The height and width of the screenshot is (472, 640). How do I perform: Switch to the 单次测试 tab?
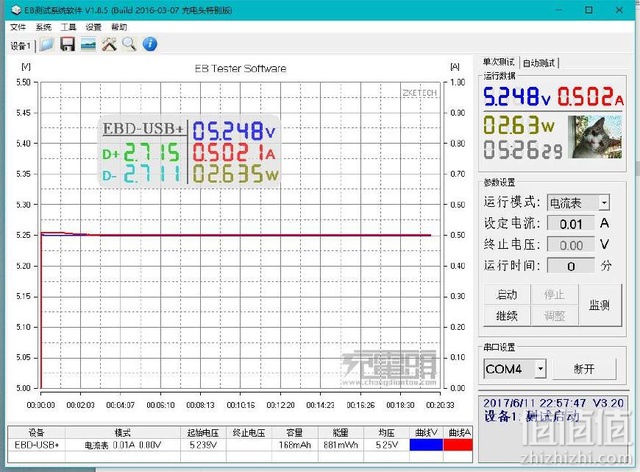(x=498, y=62)
